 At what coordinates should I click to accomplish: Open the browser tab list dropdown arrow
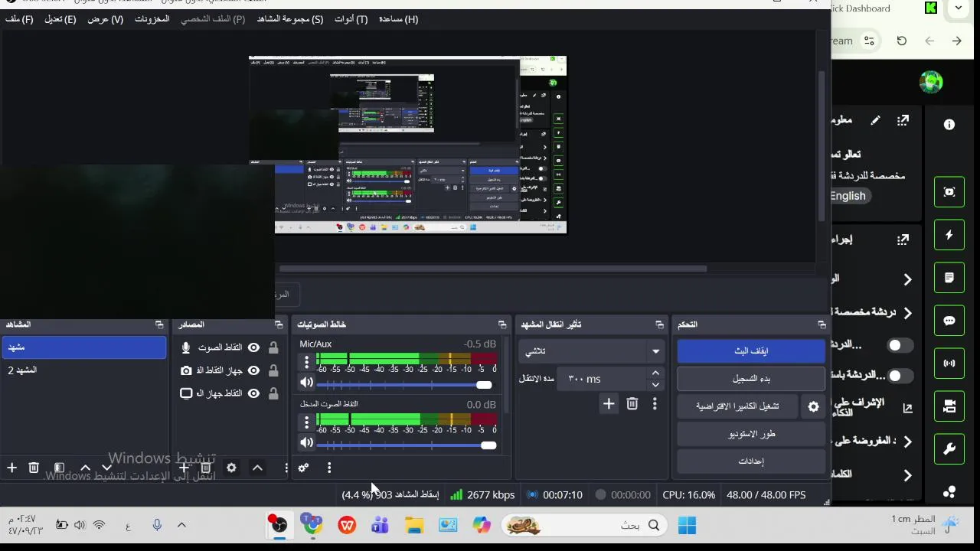[959, 8]
